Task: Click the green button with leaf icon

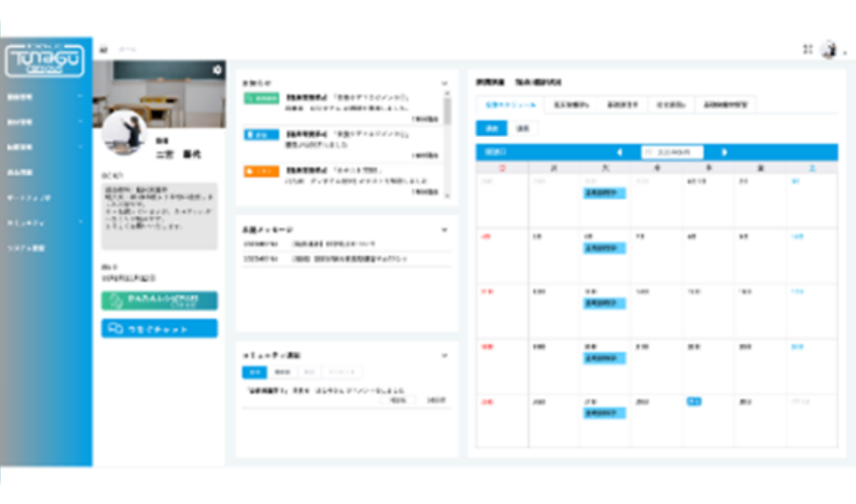Action: tap(159, 300)
